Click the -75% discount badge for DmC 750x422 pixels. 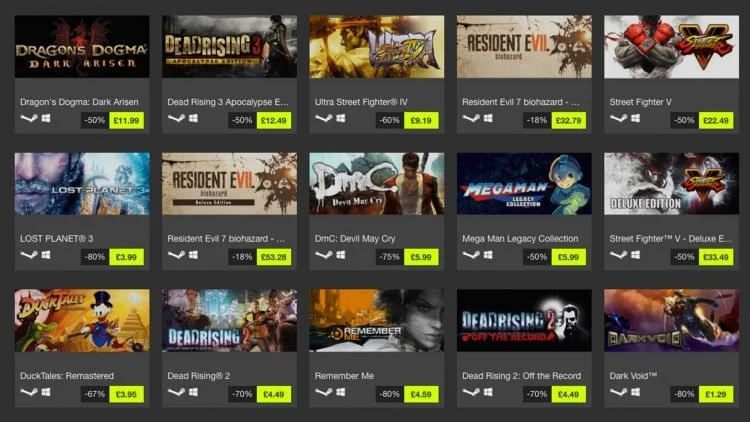click(x=389, y=257)
